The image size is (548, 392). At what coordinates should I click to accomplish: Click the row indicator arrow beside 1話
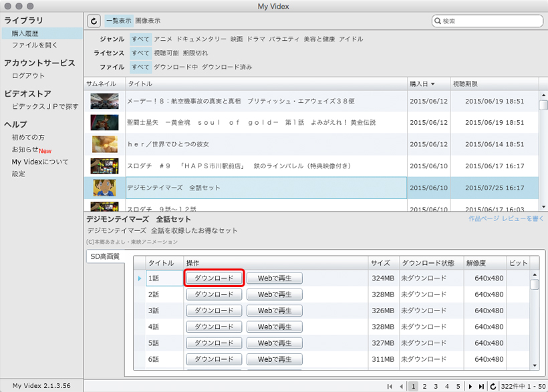pyautogui.click(x=140, y=278)
